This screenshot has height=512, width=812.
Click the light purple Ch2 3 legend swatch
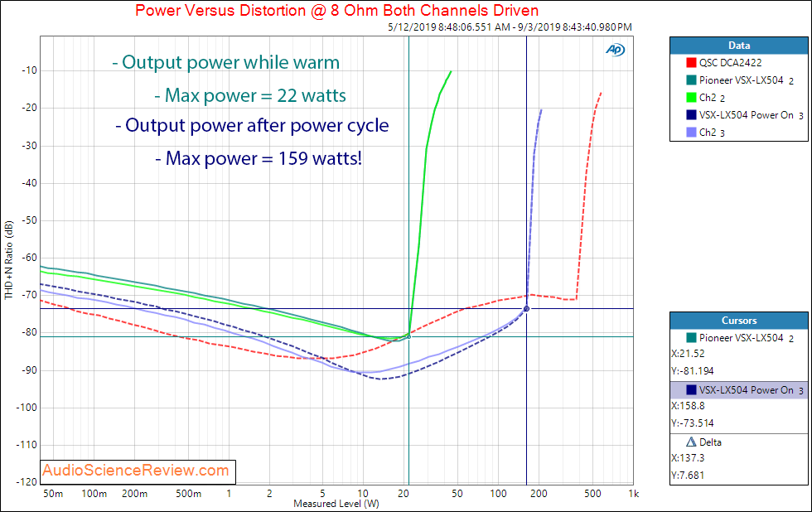tap(691, 133)
